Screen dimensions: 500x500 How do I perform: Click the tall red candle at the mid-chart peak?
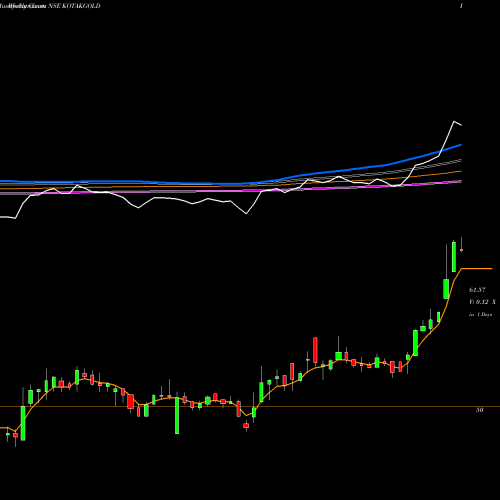tap(315, 350)
